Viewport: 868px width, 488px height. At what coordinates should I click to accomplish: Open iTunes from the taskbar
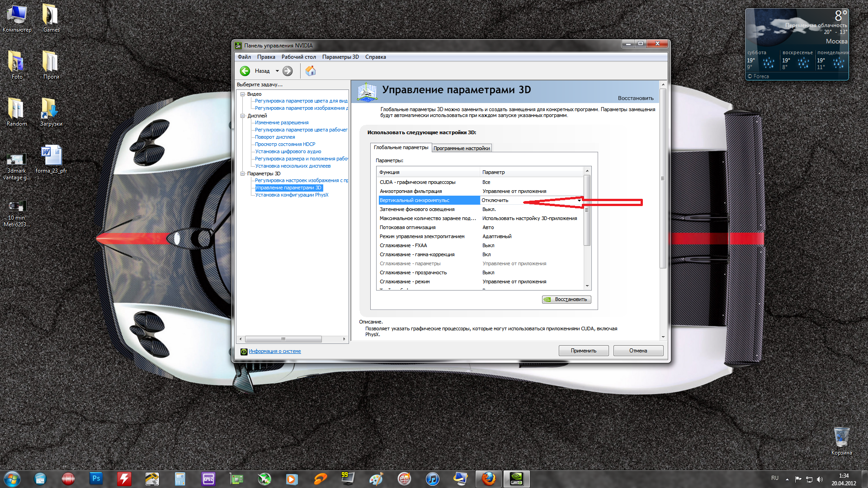tap(432, 479)
